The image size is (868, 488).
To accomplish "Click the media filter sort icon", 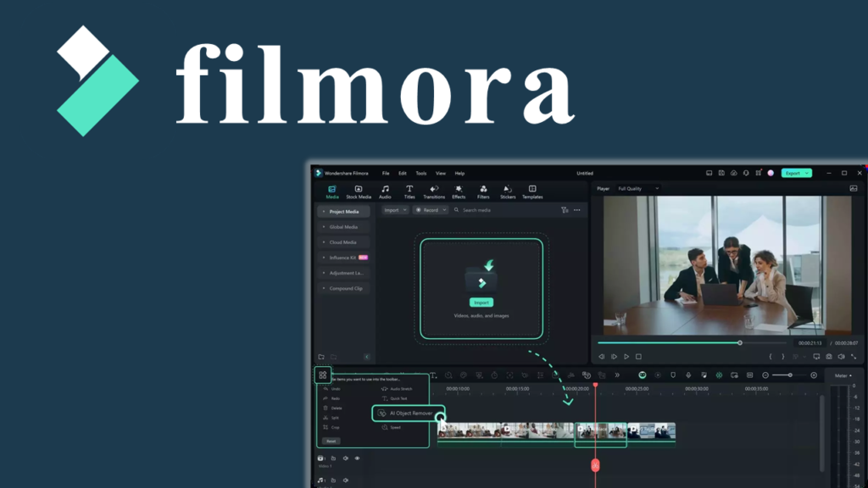I will coord(565,210).
